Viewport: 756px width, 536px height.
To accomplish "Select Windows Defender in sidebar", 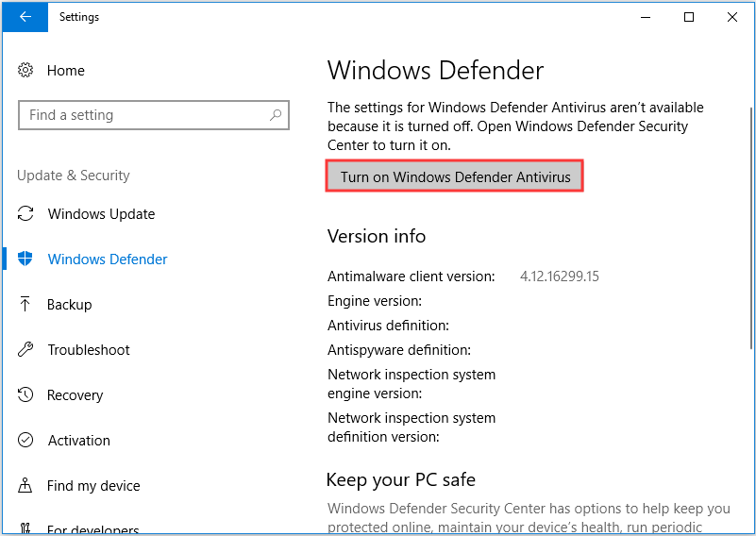I will tap(108, 260).
